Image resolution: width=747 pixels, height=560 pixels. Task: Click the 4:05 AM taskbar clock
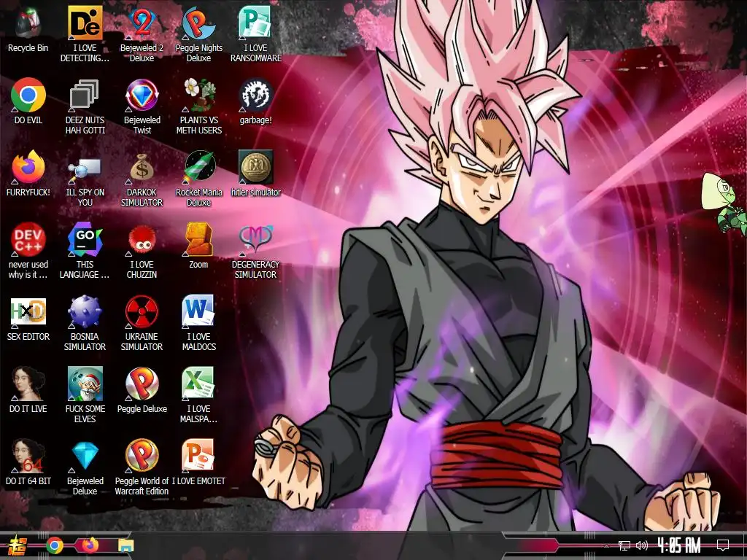[679, 545]
